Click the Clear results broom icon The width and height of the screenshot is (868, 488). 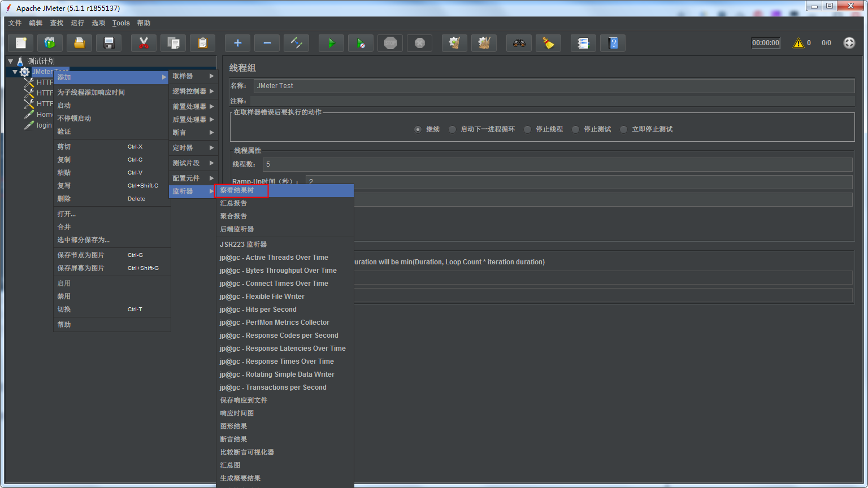pos(454,43)
